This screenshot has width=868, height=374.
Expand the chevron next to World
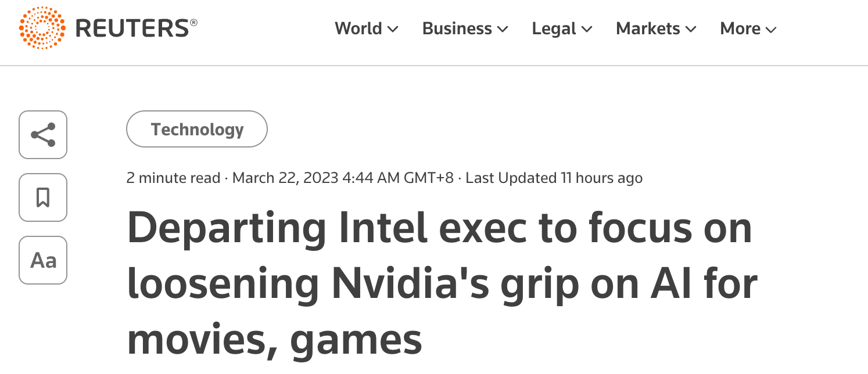tap(393, 30)
